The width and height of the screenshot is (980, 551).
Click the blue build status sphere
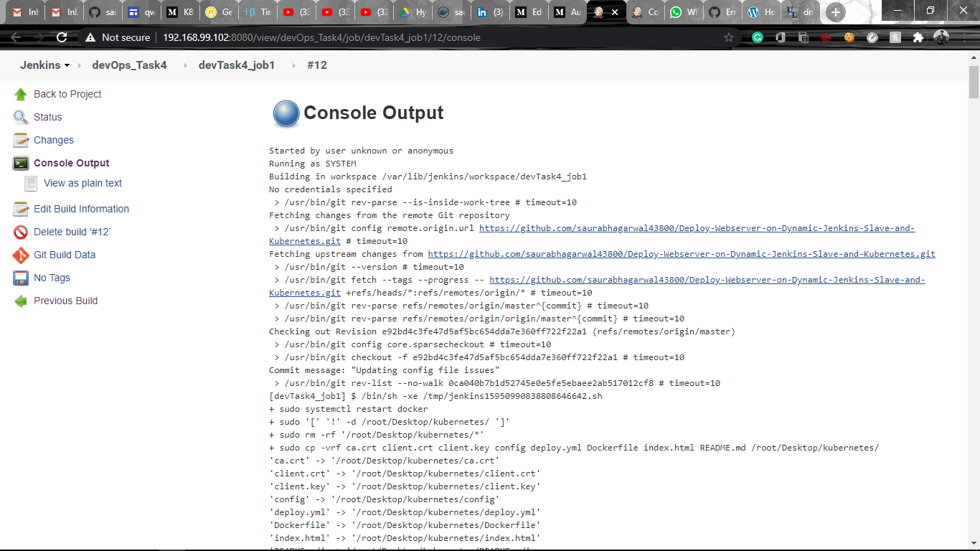click(x=286, y=113)
